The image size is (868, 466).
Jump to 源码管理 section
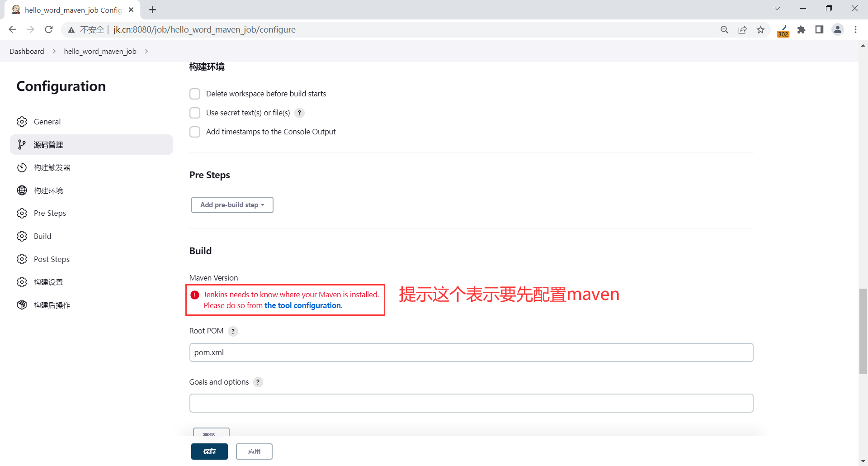coord(91,144)
